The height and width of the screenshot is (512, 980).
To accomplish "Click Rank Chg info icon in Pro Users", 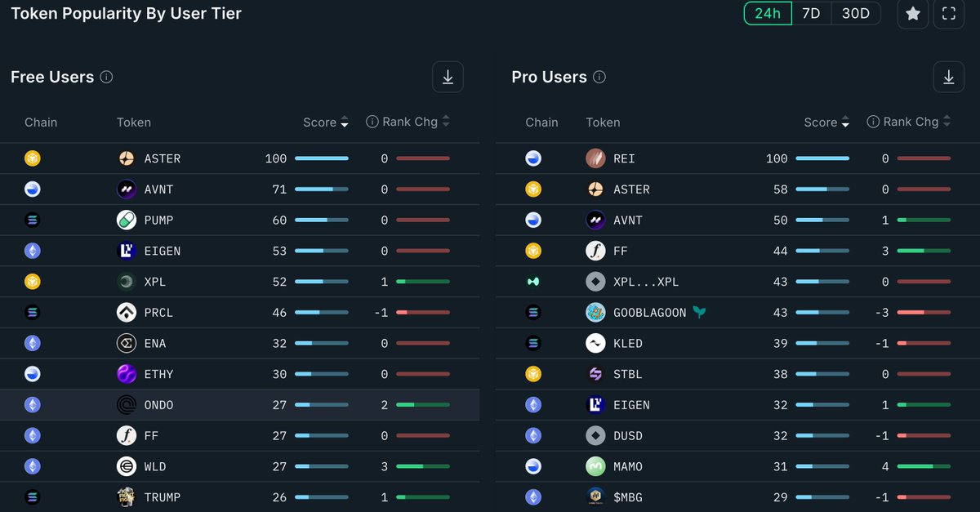I will click(873, 122).
